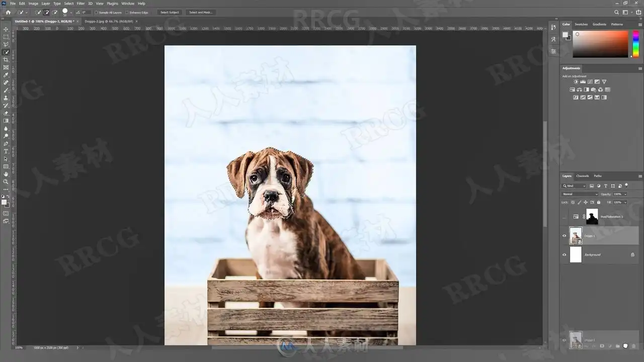644x362 pixels.
Task: Open the Fill value dropdown
Action: click(625, 202)
